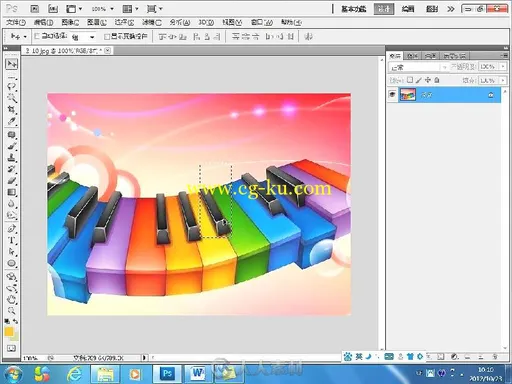Open the Auto-Select group/layer dropdown

tap(83, 37)
